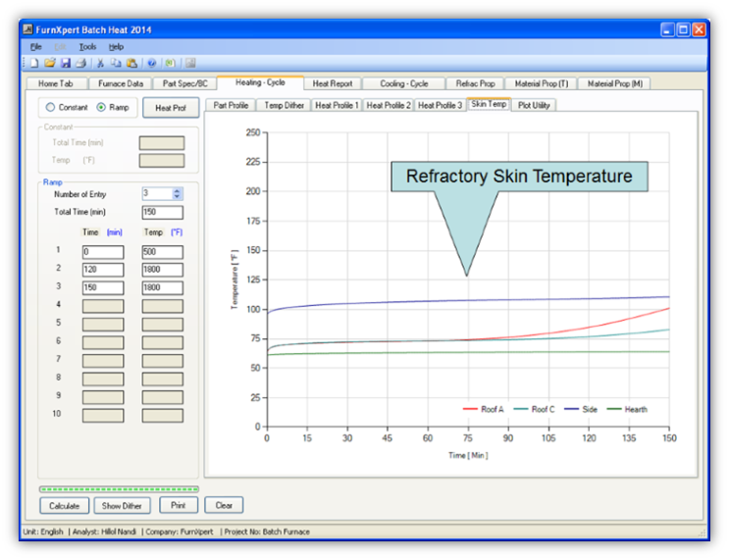
Task: Open the Help menu
Action: [x=116, y=46]
